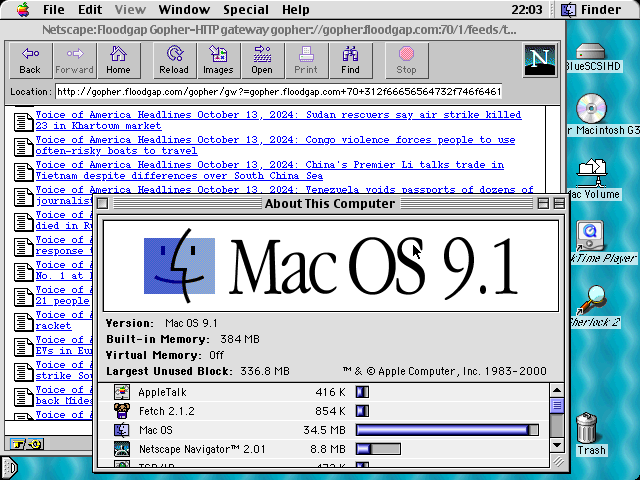Click the AppleTalk icon in memory list
Image resolution: width=640 pixels, height=480 pixels.
pos(122,392)
